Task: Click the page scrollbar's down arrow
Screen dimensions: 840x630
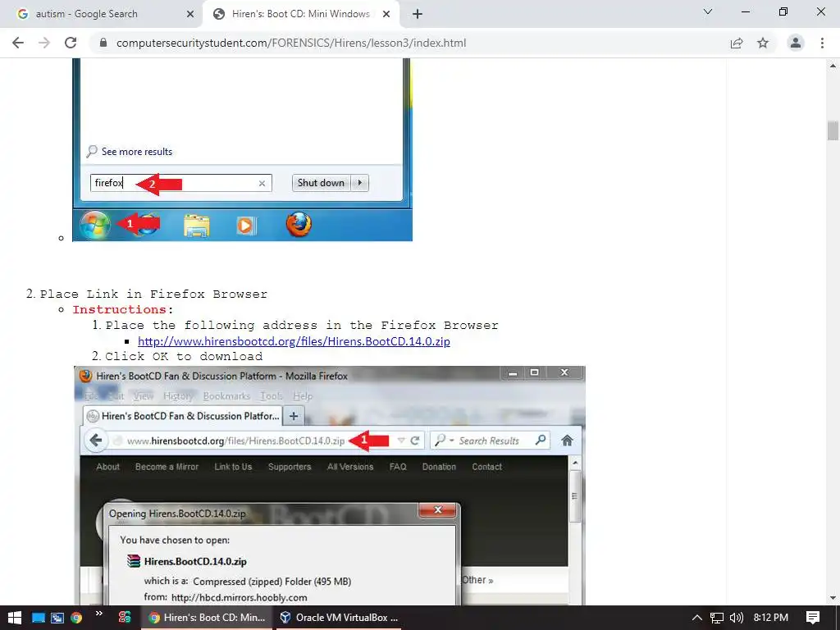Action: coord(833,598)
